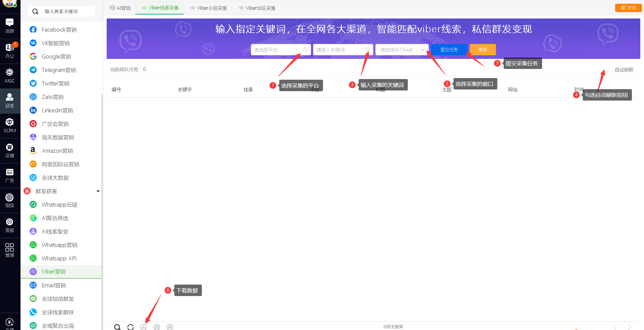This screenshot has height=330, width=644.
Task: Click the 提交任务 submit button
Action: (x=449, y=50)
